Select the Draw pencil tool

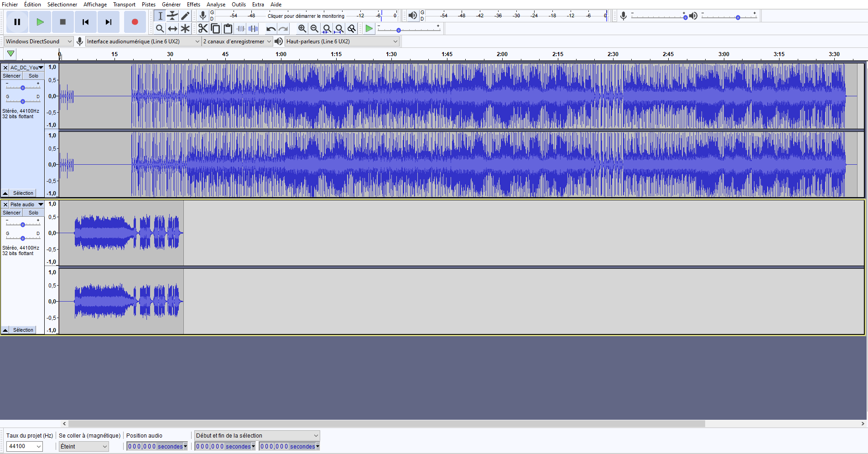tap(185, 16)
